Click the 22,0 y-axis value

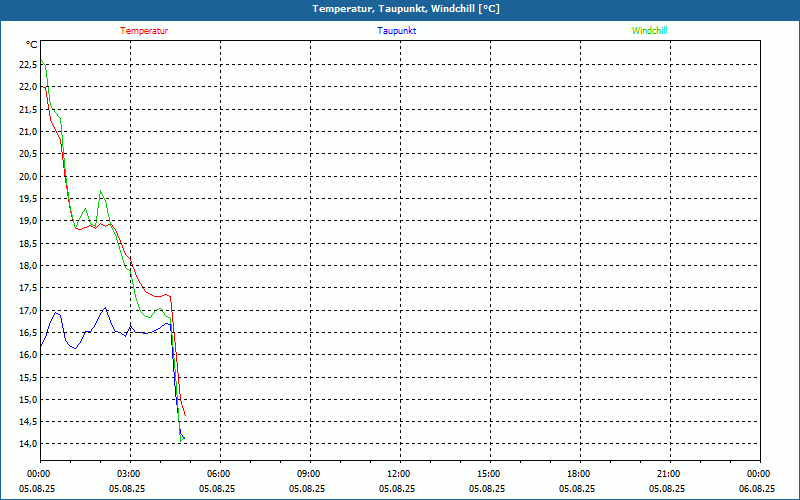(x=28, y=87)
